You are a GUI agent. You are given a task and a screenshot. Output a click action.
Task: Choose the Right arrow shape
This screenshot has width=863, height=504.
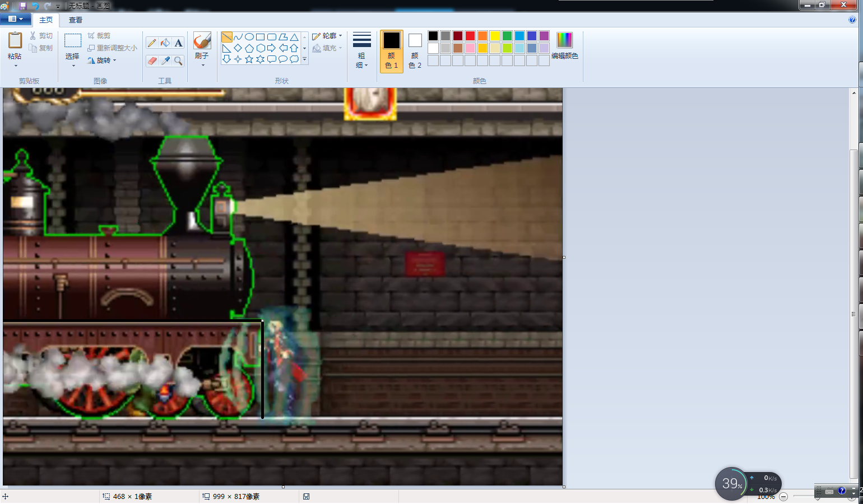[272, 48]
